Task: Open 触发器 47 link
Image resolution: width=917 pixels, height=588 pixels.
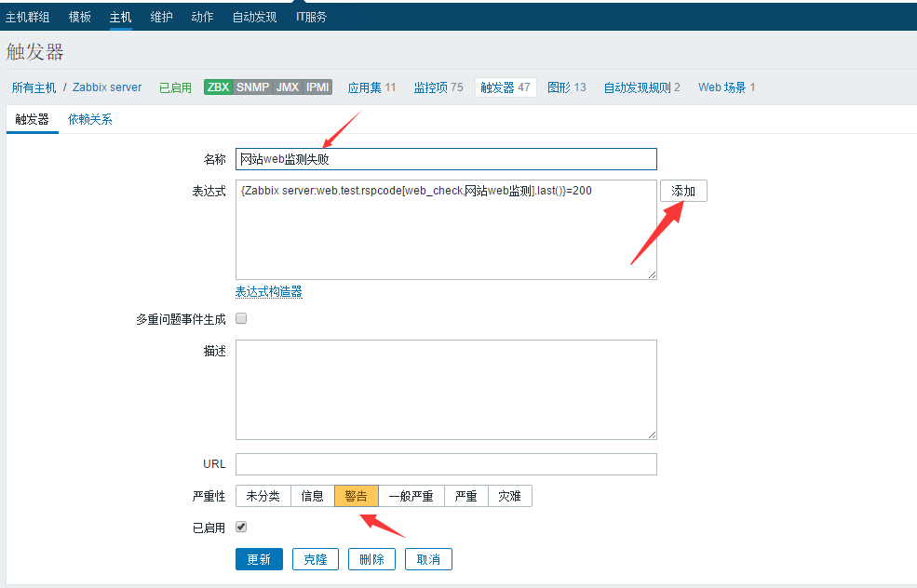Action: coord(506,87)
